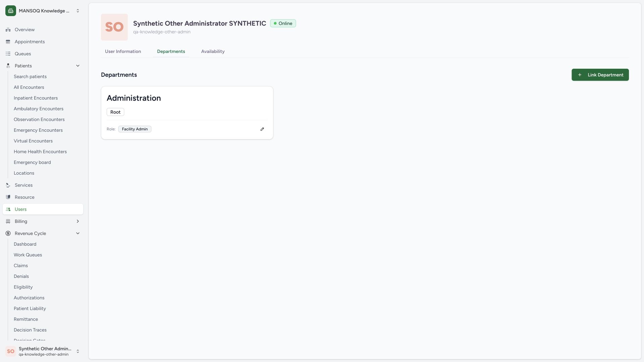Click the Facility Admin role badge
This screenshot has height=362, width=644.
click(135, 129)
